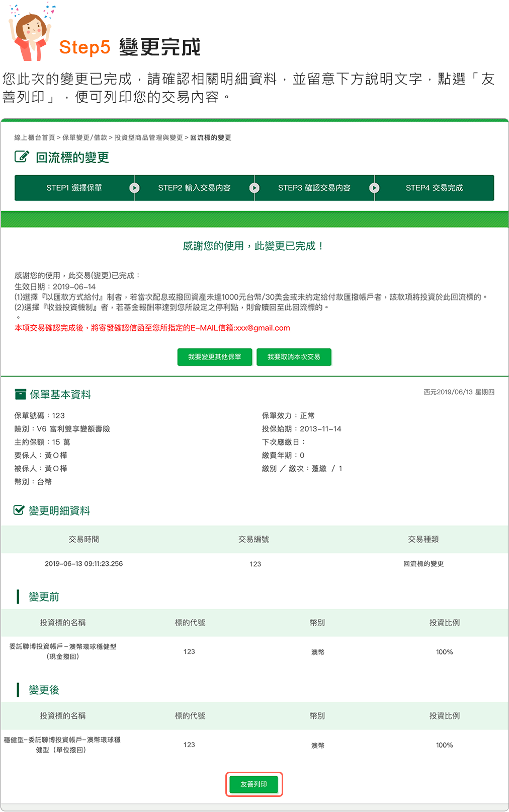
Task: Click the arrow icon after STEP1
Action: tap(134, 188)
